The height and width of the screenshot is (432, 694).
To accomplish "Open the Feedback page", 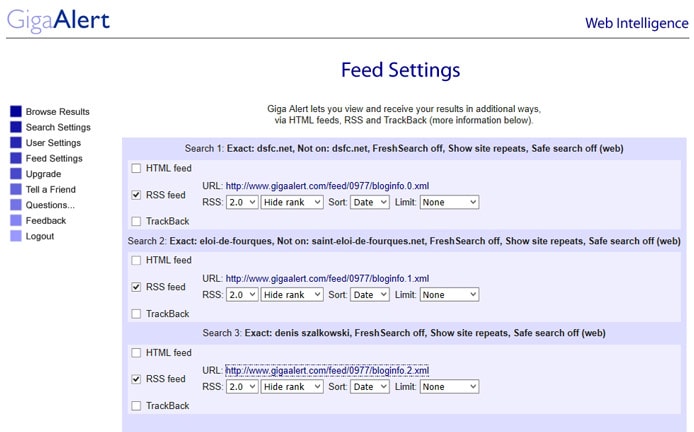I will pos(46,220).
